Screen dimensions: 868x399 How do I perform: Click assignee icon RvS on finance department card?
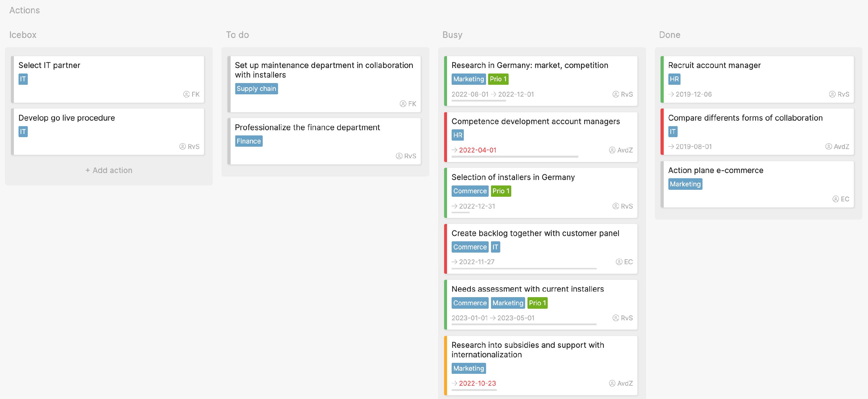pyautogui.click(x=399, y=156)
